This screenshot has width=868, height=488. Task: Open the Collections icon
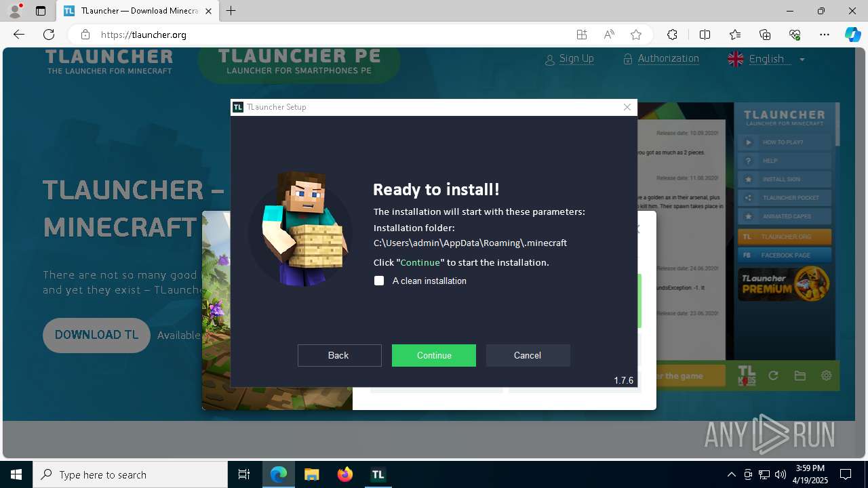765,35
